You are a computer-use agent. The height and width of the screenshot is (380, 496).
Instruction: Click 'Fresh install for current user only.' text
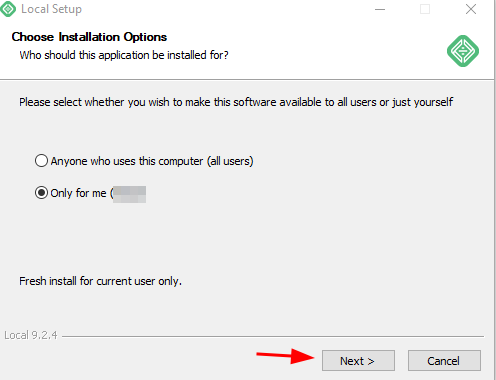[x=100, y=281]
